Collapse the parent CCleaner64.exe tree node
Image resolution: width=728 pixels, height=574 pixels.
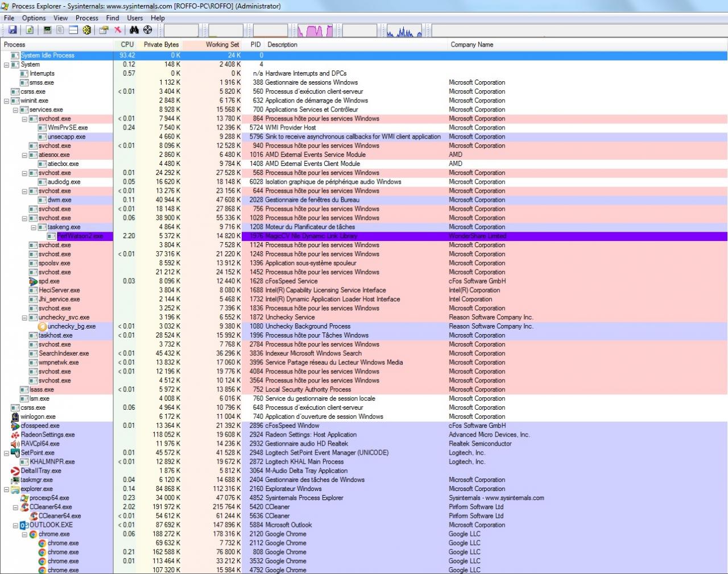click(x=16, y=507)
